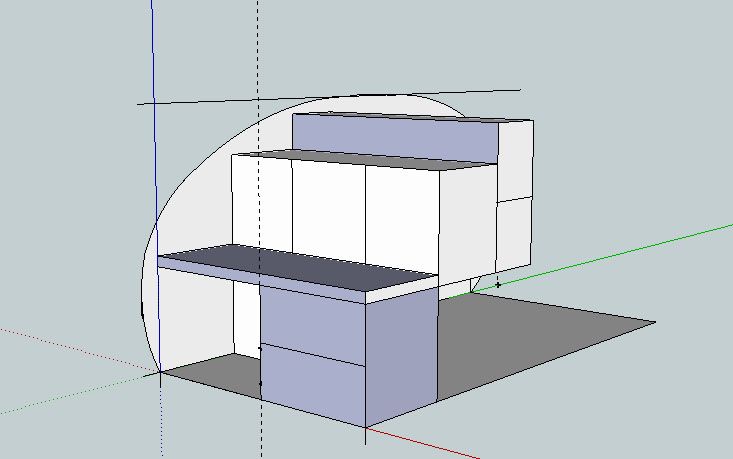The width and height of the screenshot is (733, 459).
Task: Select the upper side panel of tall unit
Action: [x=515, y=161]
